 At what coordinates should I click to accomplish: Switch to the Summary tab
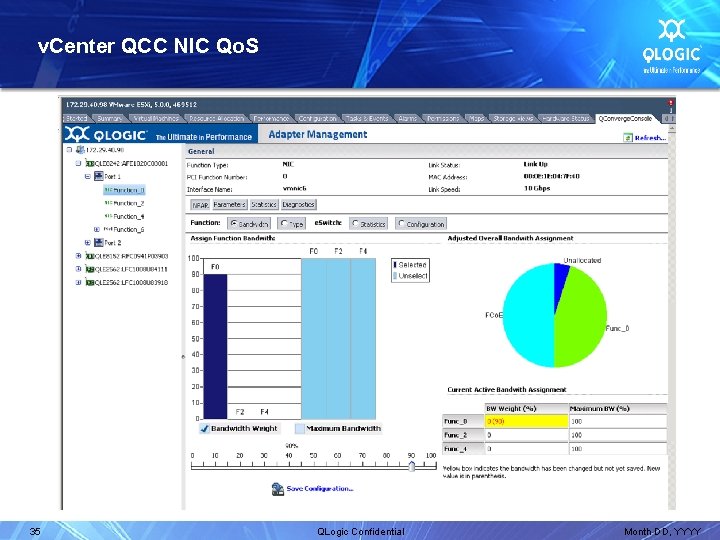point(110,118)
